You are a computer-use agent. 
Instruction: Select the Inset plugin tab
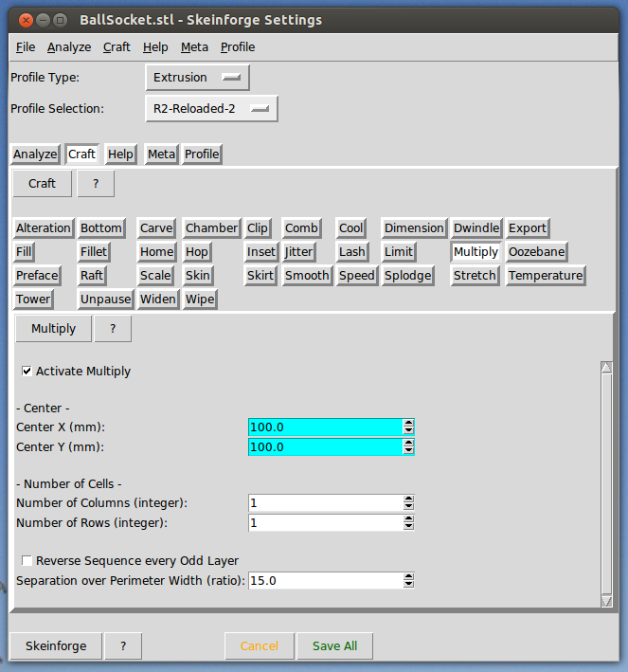point(261,251)
